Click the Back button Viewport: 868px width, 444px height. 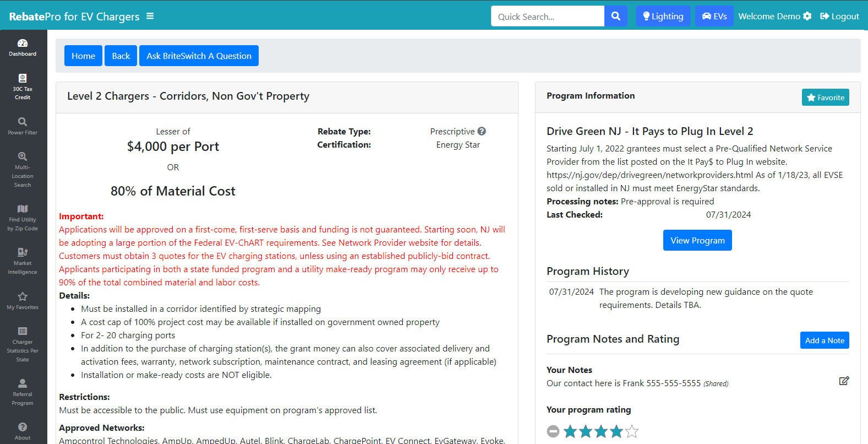pyautogui.click(x=121, y=56)
